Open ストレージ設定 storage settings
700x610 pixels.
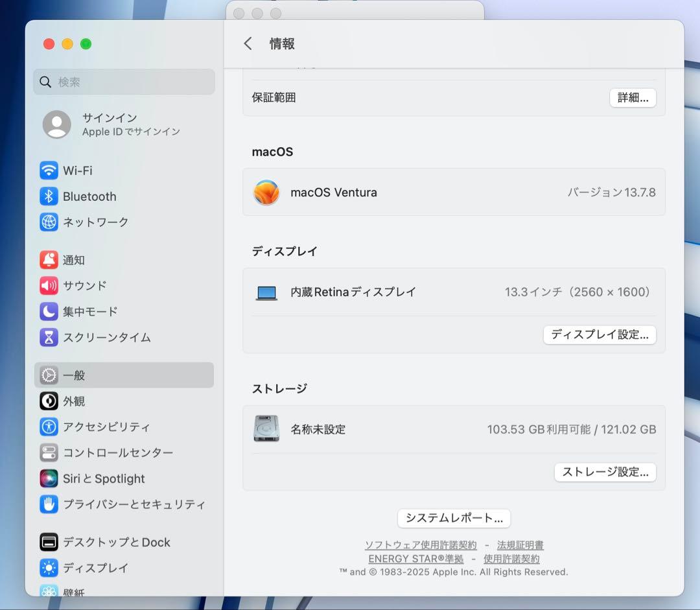coord(605,472)
